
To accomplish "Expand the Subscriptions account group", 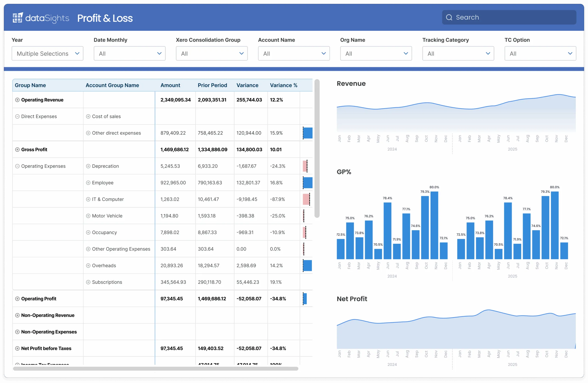I will pyautogui.click(x=88, y=282).
